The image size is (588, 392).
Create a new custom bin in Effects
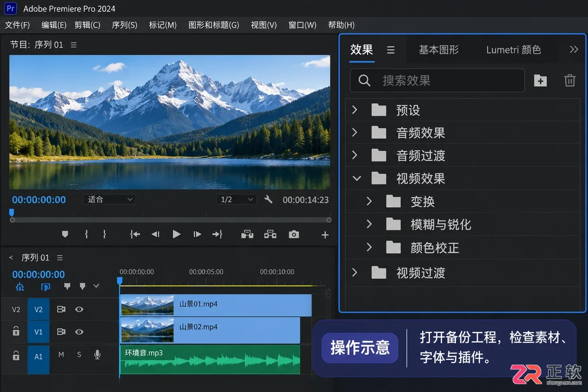[x=541, y=80]
